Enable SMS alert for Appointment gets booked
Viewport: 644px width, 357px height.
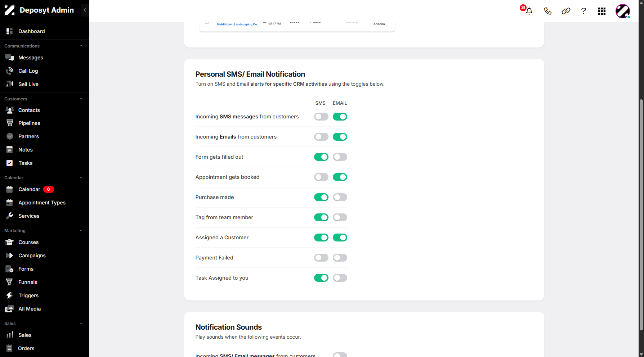click(x=321, y=177)
